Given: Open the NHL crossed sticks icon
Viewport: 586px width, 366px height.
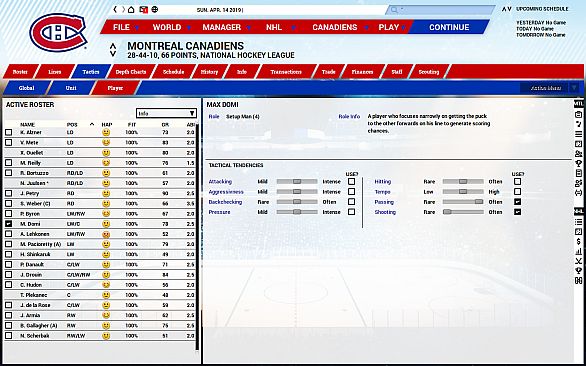Looking at the screenshot, I should click(x=579, y=261).
